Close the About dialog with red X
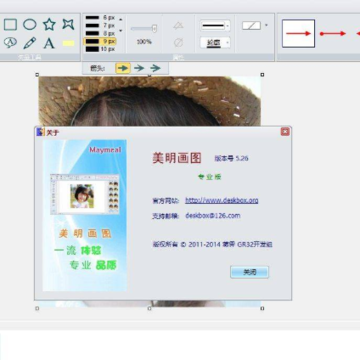Viewport: 360px width, 360px height. [285, 132]
